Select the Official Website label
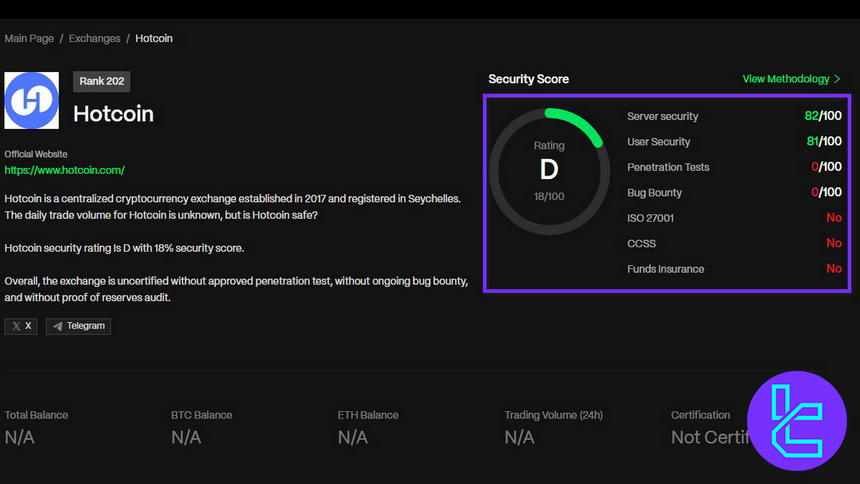 (36, 154)
